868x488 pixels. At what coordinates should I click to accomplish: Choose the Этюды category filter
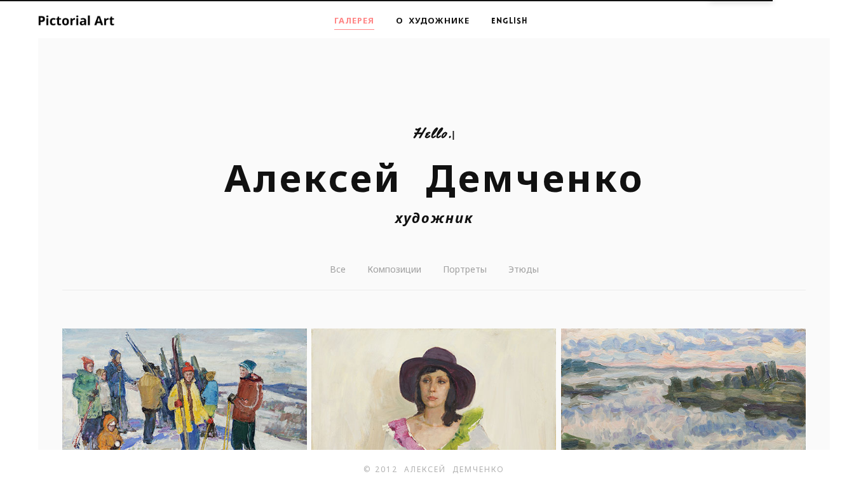[524, 269]
